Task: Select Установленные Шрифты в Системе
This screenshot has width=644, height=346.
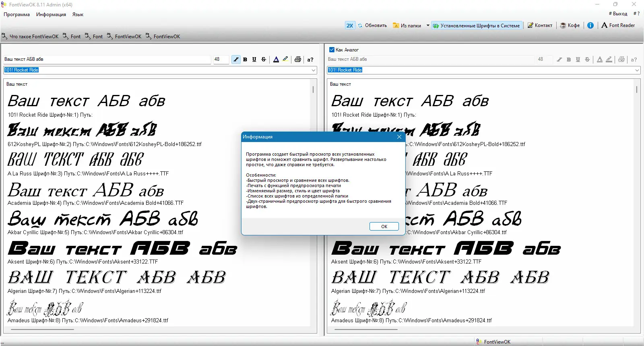Action: coord(477,25)
